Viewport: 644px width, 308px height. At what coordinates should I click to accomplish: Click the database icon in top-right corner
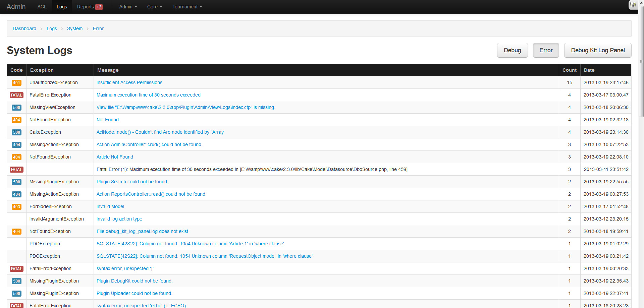click(633, 5)
